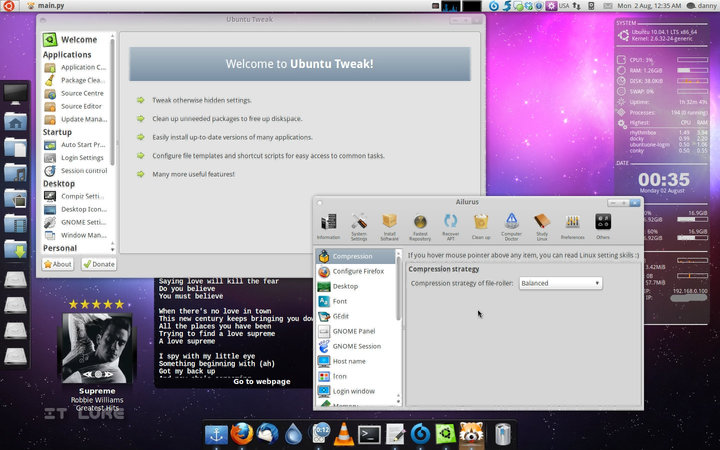Viewport: 720px width, 450px height.
Task: Open Recover APT in Ailurus toolbar
Action: pyautogui.click(x=450, y=226)
